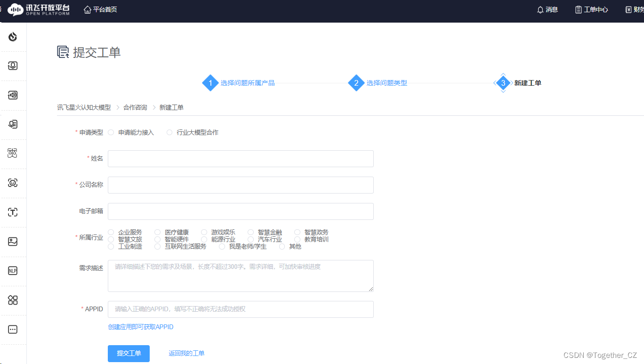The height and width of the screenshot is (364, 644).
Task: Click 返回我的工单 link
Action: click(186, 353)
